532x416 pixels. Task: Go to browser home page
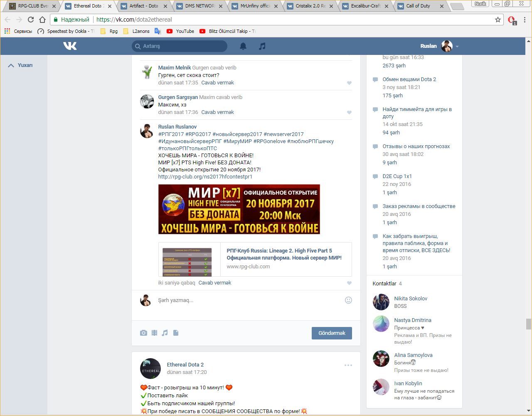42,20
